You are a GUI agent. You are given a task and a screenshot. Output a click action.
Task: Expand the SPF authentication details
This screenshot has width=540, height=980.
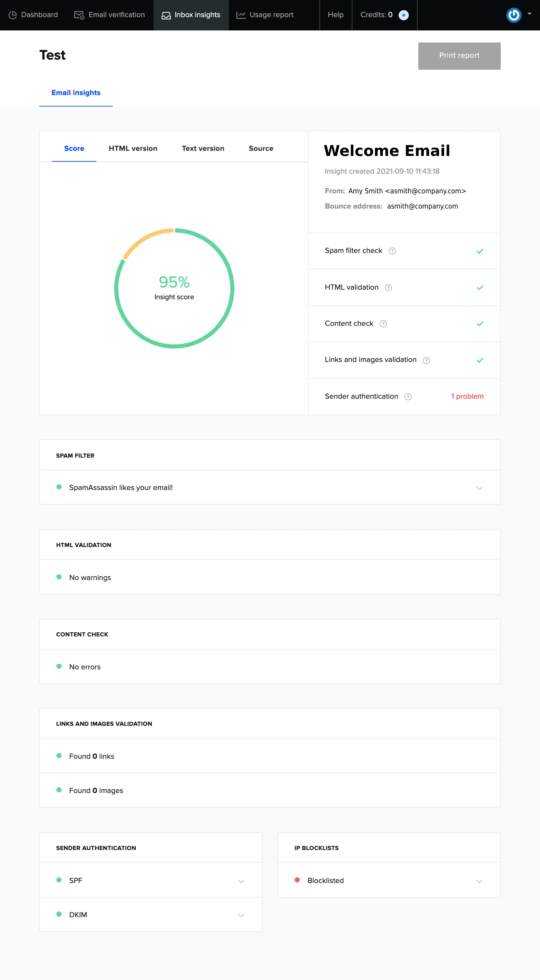coord(241,881)
